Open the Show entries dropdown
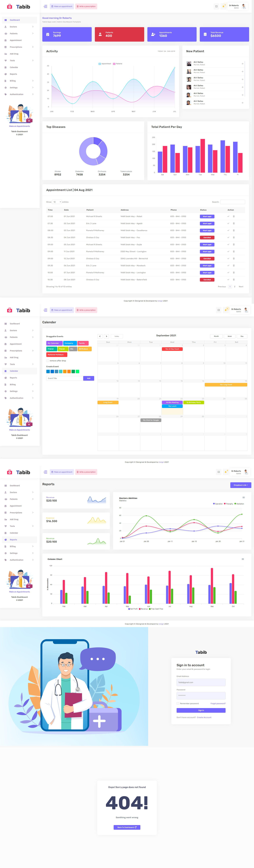Viewport: 254px width, 868px height. [x=57, y=202]
